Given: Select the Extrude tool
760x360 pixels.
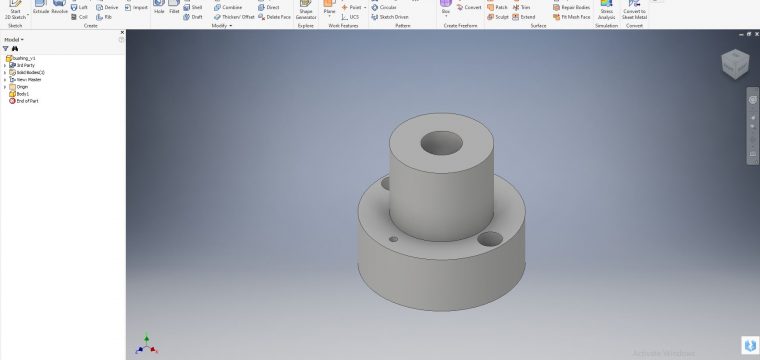Looking at the screenshot, I should click(41, 7).
